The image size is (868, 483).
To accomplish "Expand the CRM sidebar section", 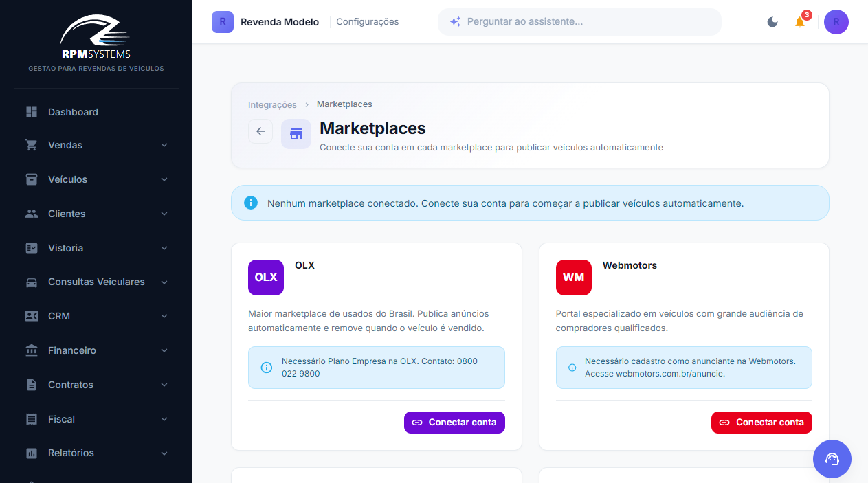I will point(96,316).
